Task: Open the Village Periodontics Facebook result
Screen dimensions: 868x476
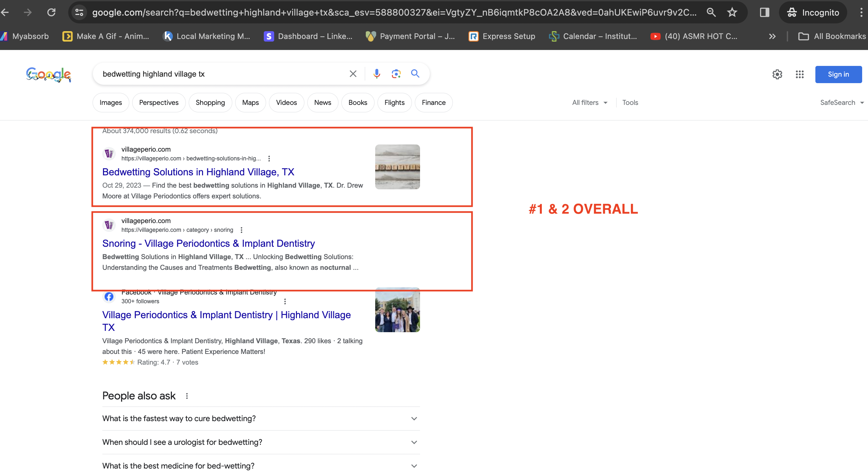Action: point(226,321)
